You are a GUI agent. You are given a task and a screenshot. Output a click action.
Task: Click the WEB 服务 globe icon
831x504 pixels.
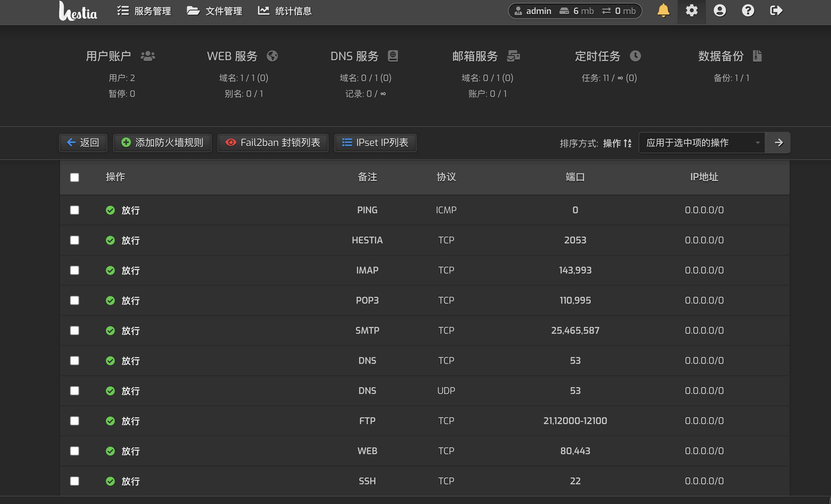tap(272, 56)
